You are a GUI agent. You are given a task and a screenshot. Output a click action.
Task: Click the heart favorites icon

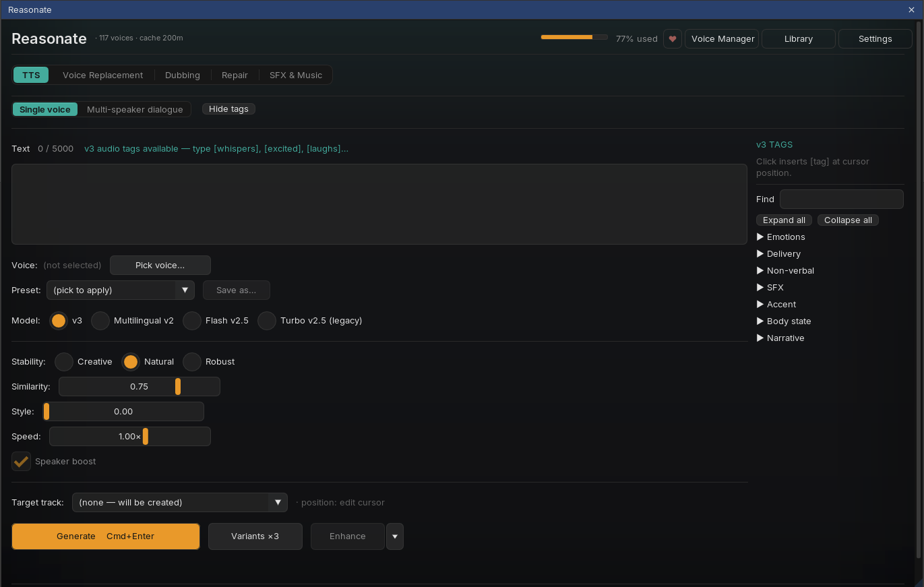(673, 39)
